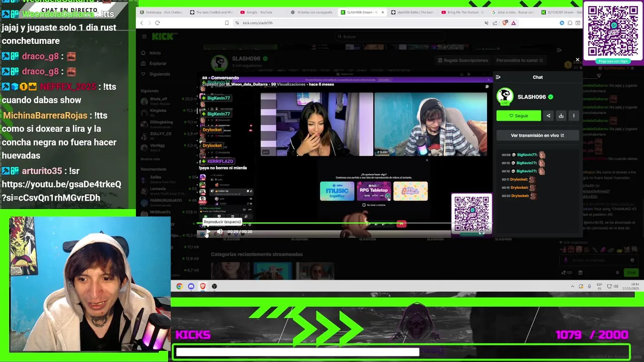
Task: Click the green Seguir follow button
Action: (518, 116)
